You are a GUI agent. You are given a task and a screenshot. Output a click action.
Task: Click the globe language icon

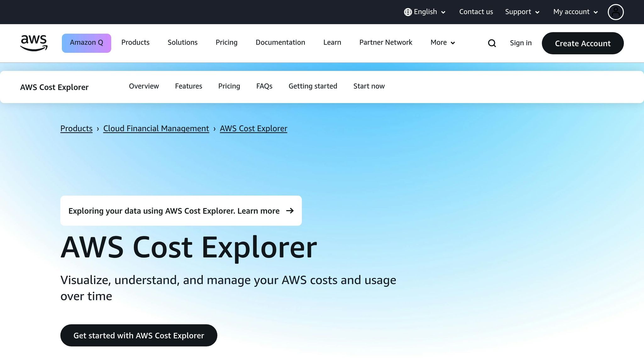pos(408,12)
